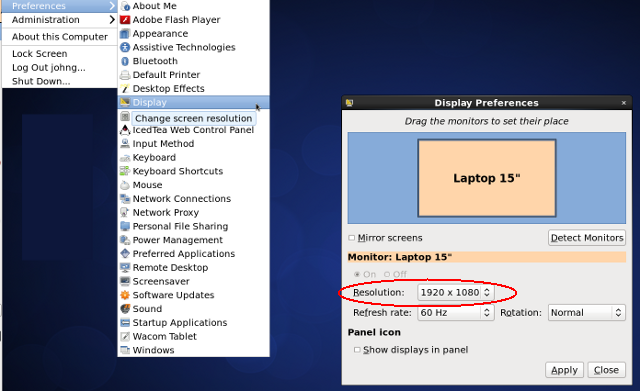Click the Apply button
This screenshot has height=391, width=640.
tap(564, 370)
